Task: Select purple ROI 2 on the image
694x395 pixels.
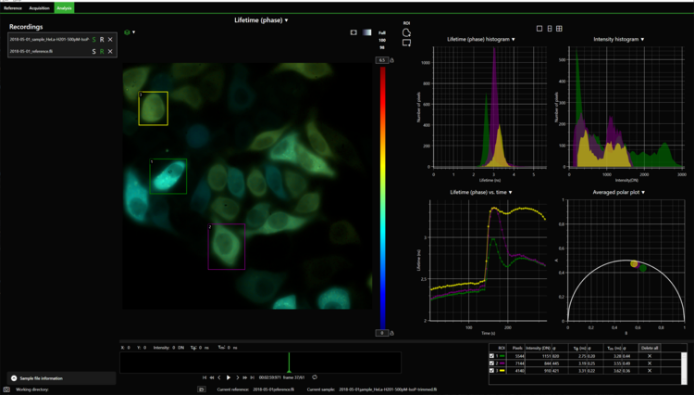Action: coord(226,247)
